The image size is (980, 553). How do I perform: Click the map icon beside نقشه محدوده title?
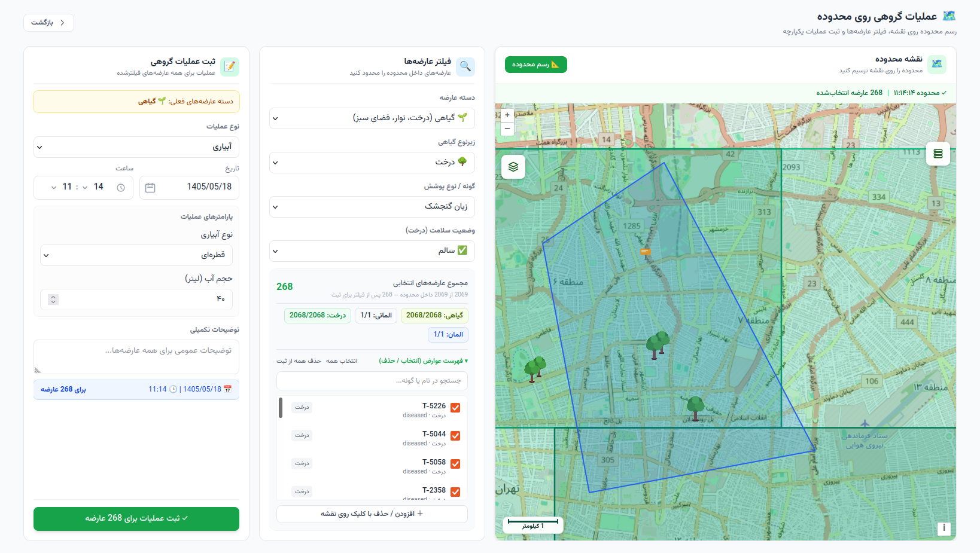[x=937, y=65]
